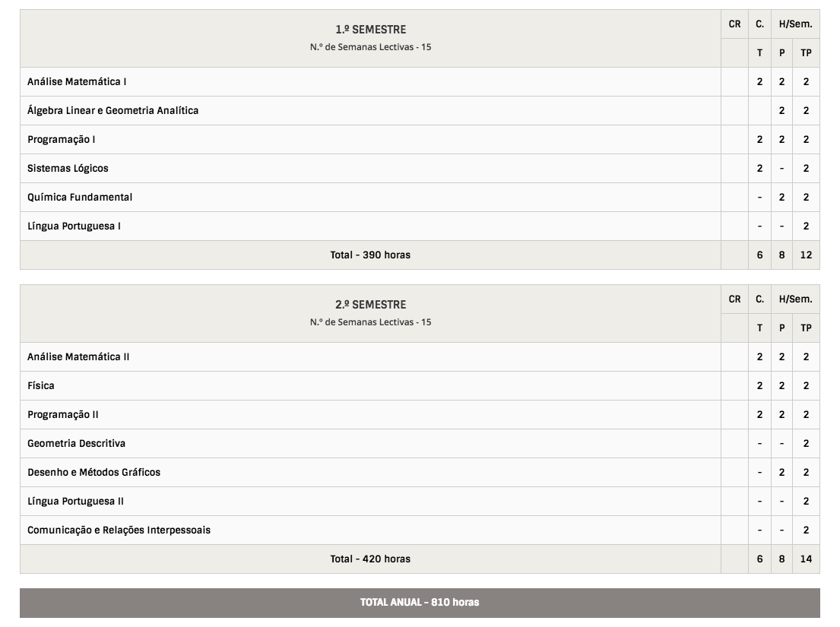Click the Total - 390 horas cell
Image resolution: width=840 pixels, height=627 pixels.
click(x=371, y=255)
